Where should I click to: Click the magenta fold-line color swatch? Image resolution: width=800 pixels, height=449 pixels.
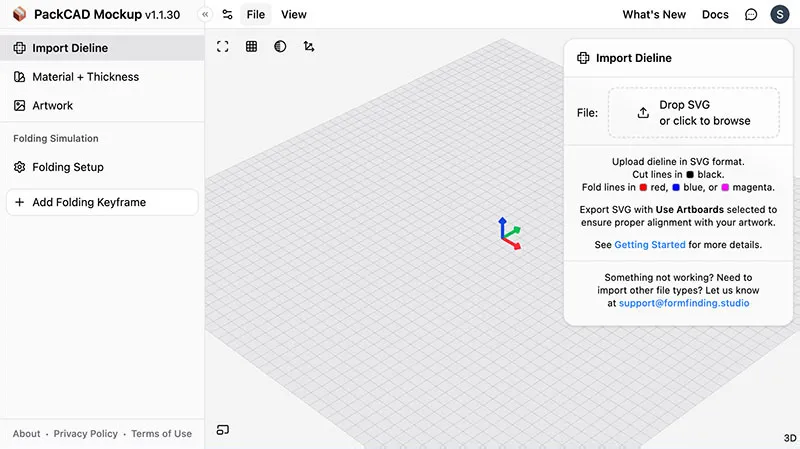[x=725, y=187]
